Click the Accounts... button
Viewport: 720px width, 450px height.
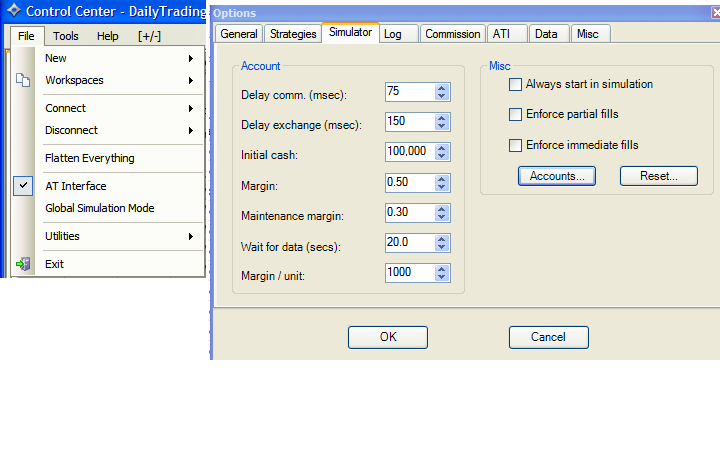pyautogui.click(x=557, y=176)
